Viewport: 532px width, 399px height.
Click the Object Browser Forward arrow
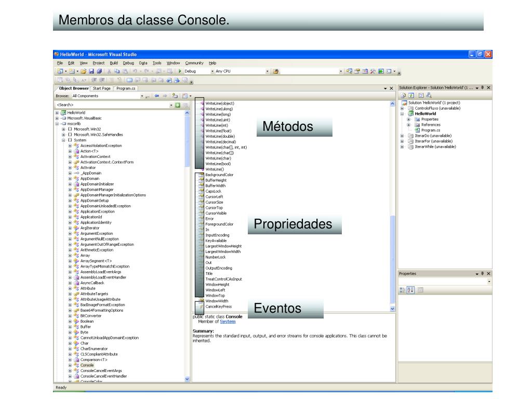165,96
